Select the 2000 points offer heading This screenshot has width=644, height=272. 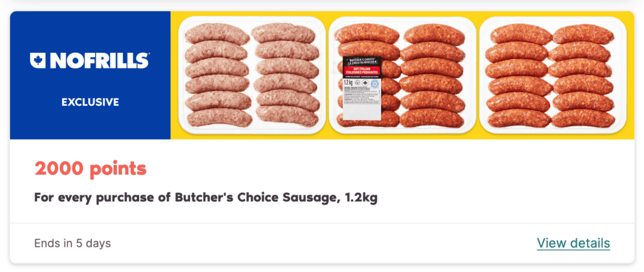tap(91, 168)
